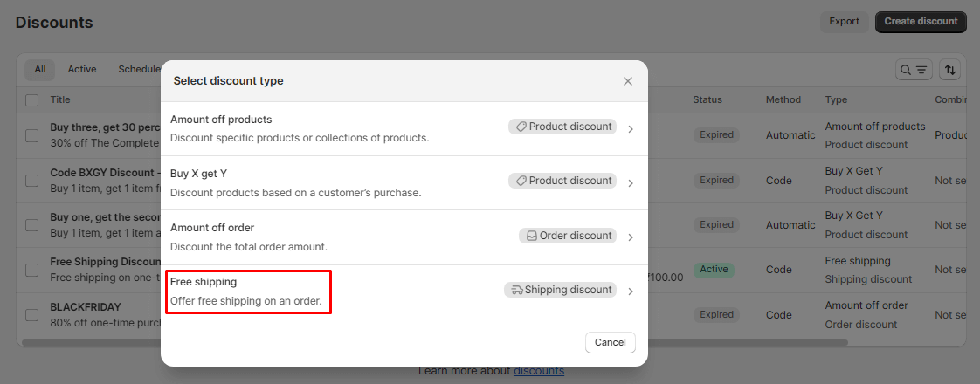980x384 pixels.
Task: Check the Free Shipping Discount row
Action: click(31, 270)
